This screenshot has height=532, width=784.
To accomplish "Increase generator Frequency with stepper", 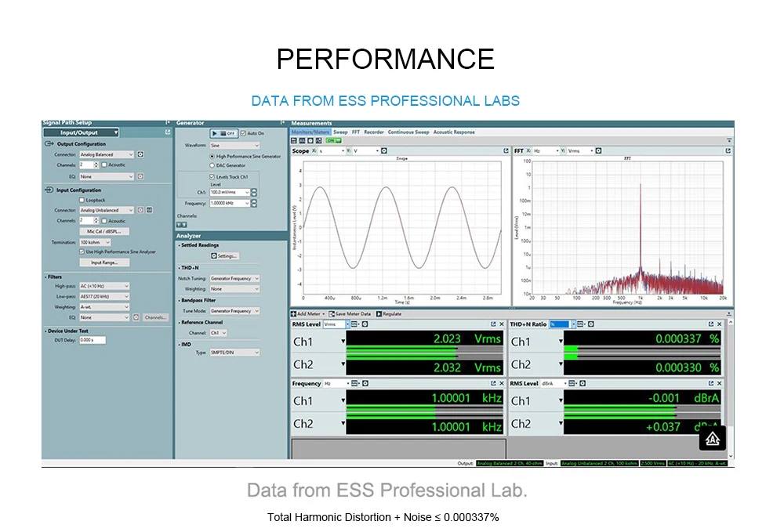I will point(253,201).
